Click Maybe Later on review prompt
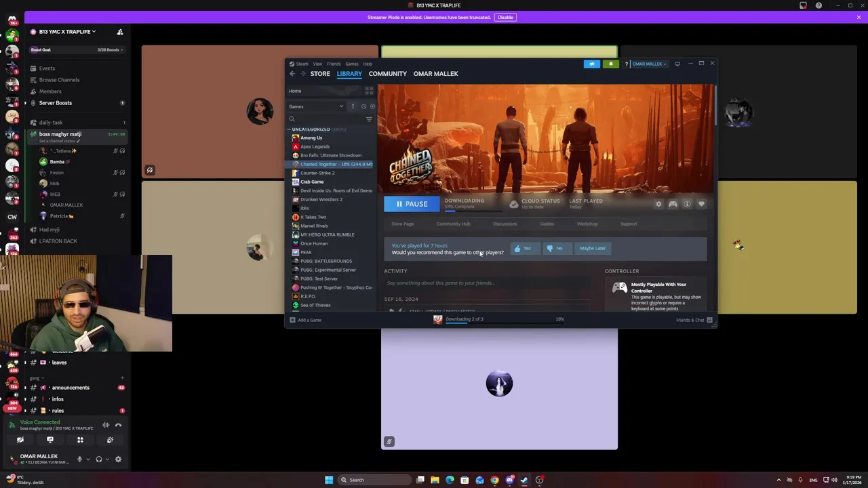868x488 pixels. [x=592, y=248]
